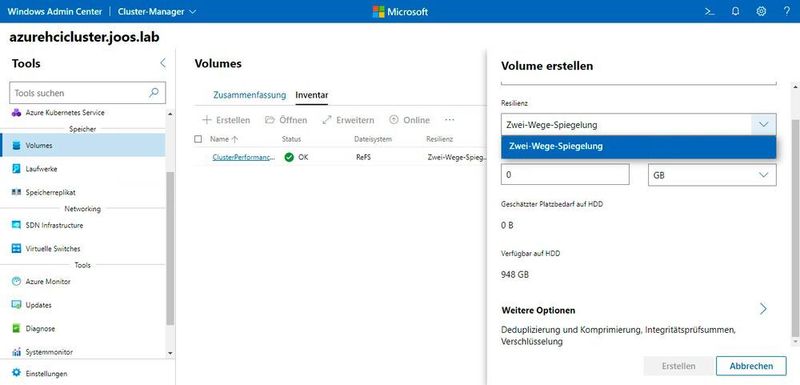Open the Resilienz dropdown arrow
Image resolution: width=800 pixels, height=385 pixels.
(x=763, y=124)
